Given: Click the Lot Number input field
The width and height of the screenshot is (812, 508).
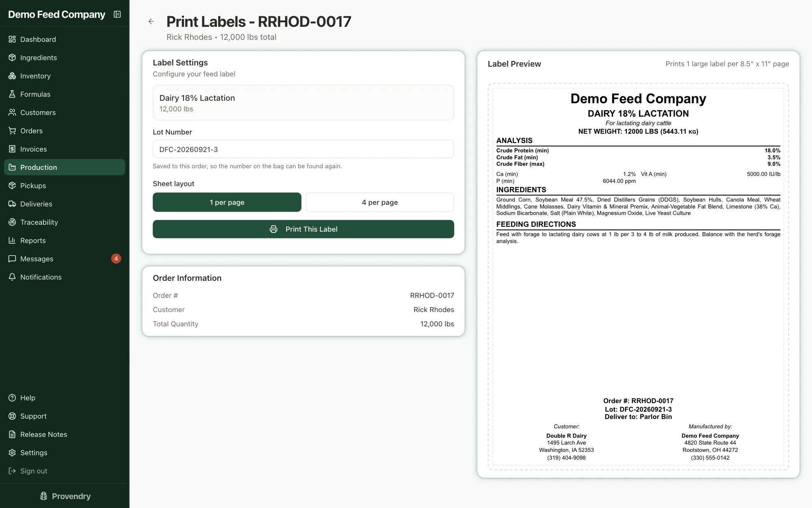Looking at the screenshot, I should click(x=303, y=149).
